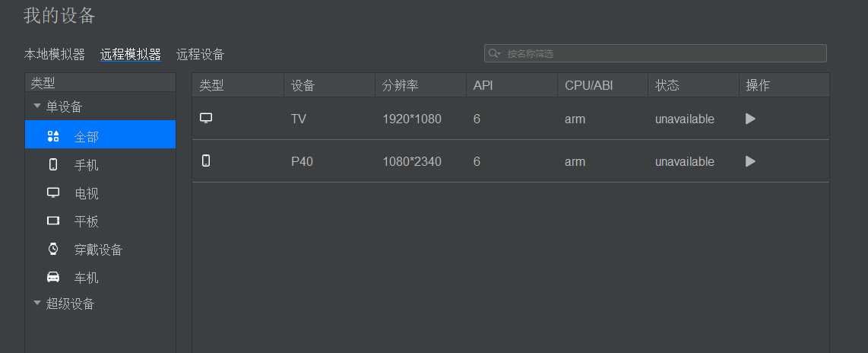Select the tablet icon (平板) in the sidebar
The height and width of the screenshot is (353, 868).
tap(53, 221)
